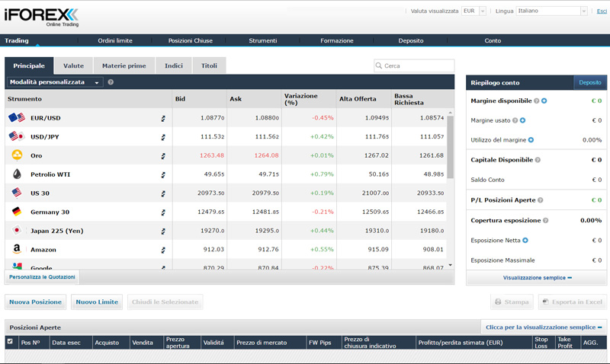Open chart icon for Oro row
The image size is (610, 364).
163,156
